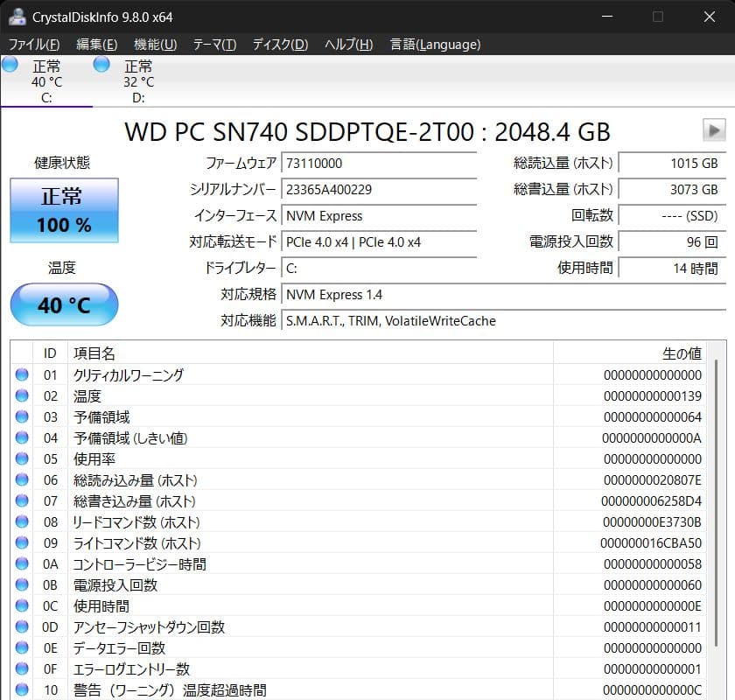This screenshot has width=735, height=700.
Task: Click the next disk arrow button
Action: point(714,129)
